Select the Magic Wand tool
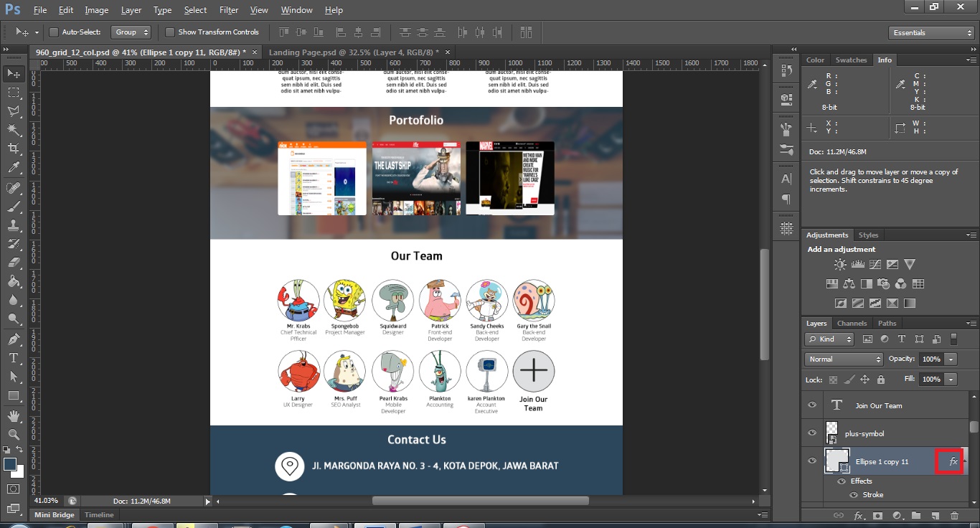The height and width of the screenshot is (528, 980). pos(14,130)
